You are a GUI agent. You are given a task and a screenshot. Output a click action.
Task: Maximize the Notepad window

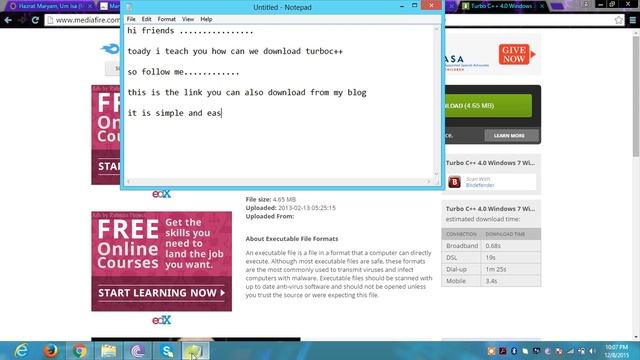coord(414,6)
